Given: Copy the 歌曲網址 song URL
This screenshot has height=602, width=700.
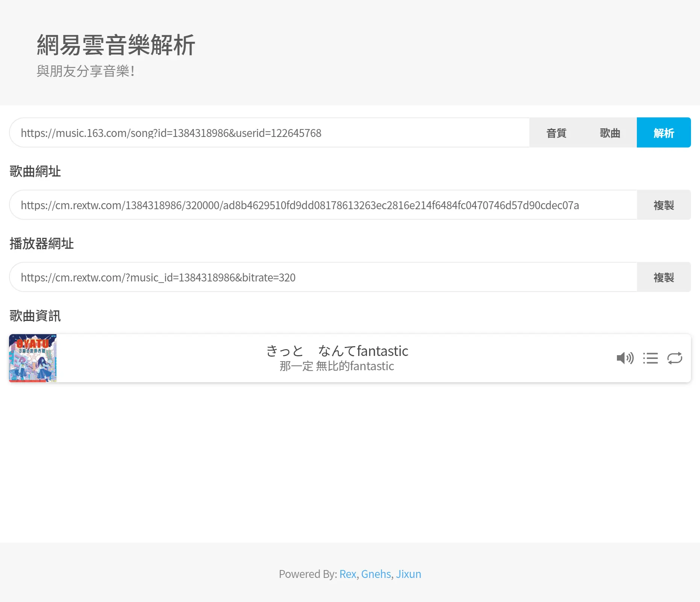Looking at the screenshot, I should pos(664,205).
